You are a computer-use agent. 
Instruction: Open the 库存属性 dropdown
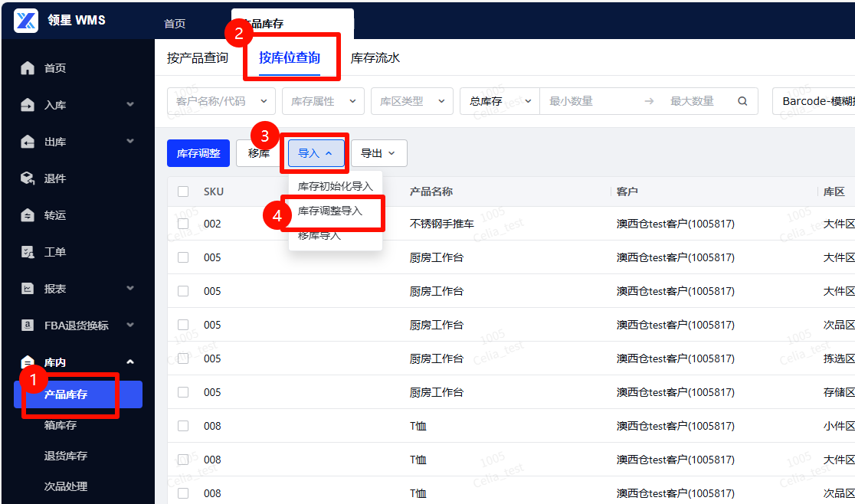click(323, 101)
